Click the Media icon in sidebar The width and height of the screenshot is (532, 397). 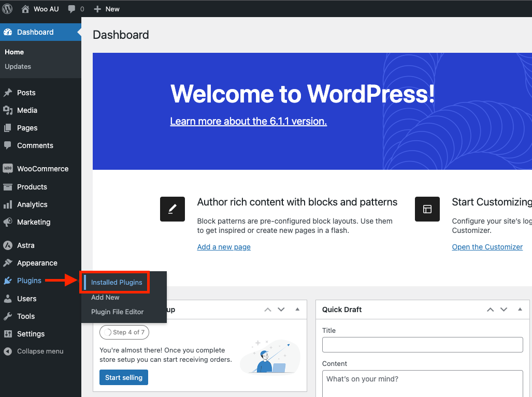click(8, 110)
